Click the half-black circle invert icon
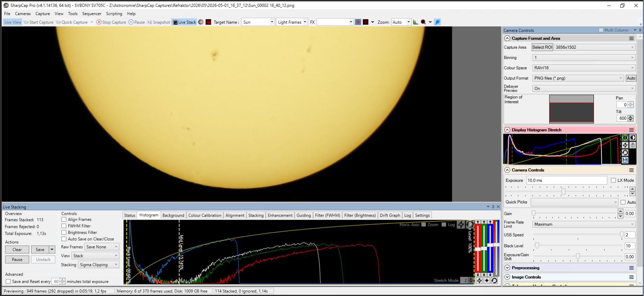Viewport: 644px width, 296px height. pos(633,137)
